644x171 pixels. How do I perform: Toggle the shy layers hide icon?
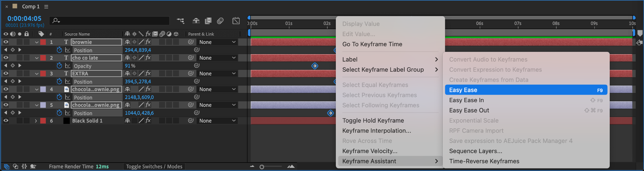tap(196, 21)
